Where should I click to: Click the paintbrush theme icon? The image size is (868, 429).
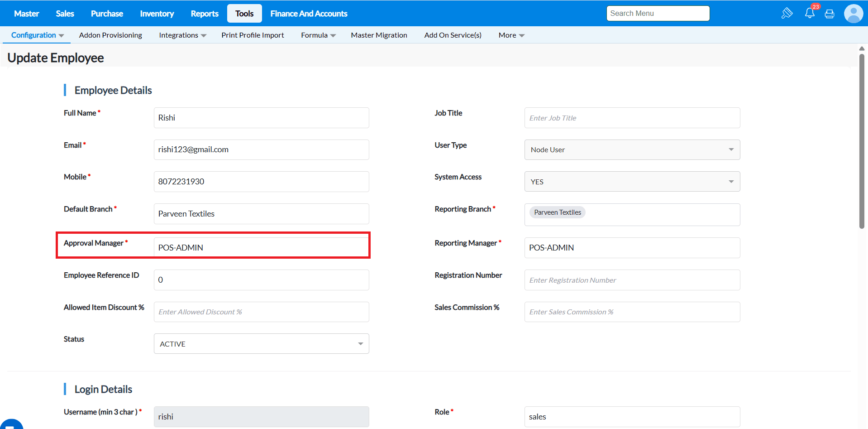787,13
